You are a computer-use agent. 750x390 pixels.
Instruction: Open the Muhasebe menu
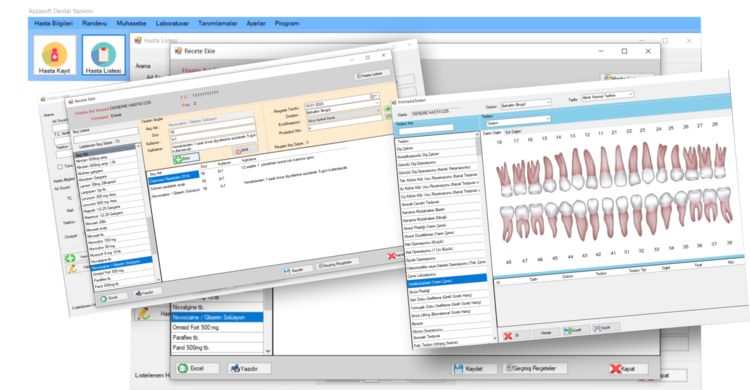(x=131, y=23)
